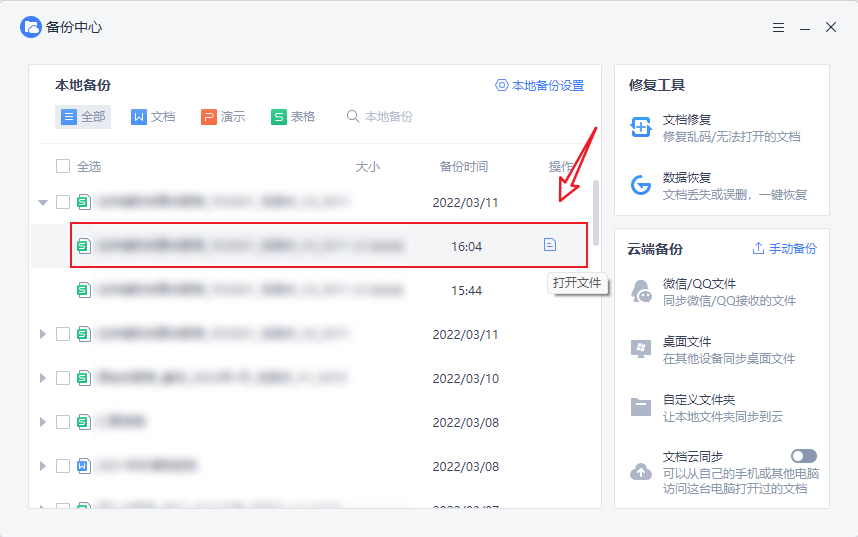Image resolution: width=858 pixels, height=537 pixels.
Task: Select the 演示 filter tab
Action: pyautogui.click(x=223, y=117)
